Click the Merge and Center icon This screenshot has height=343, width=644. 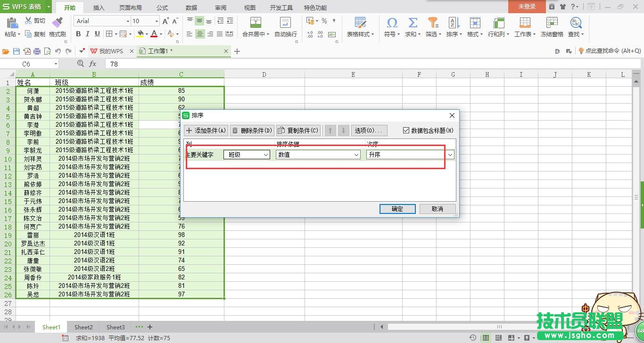(x=256, y=22)
